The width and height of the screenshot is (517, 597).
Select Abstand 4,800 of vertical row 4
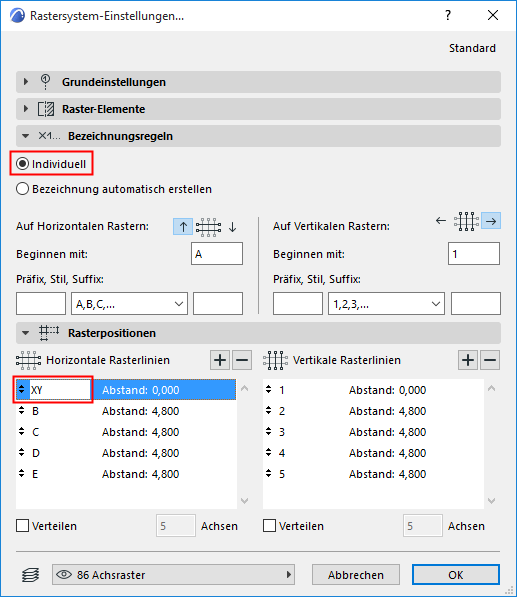click(x=387, y=453)
